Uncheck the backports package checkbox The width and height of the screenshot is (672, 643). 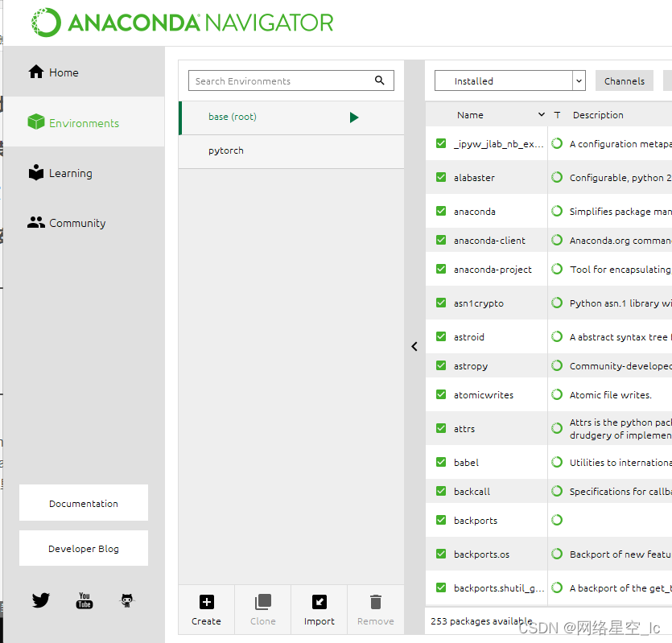[x=440, y=520]
